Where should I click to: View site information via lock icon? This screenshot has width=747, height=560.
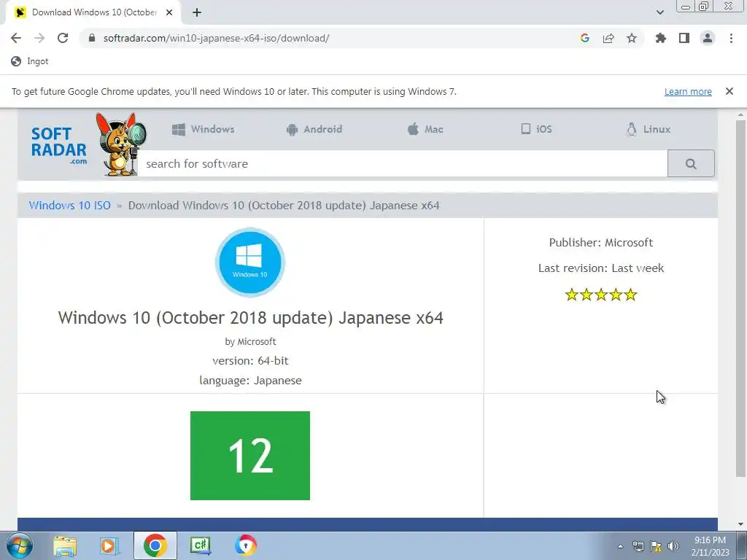point(92,38)
